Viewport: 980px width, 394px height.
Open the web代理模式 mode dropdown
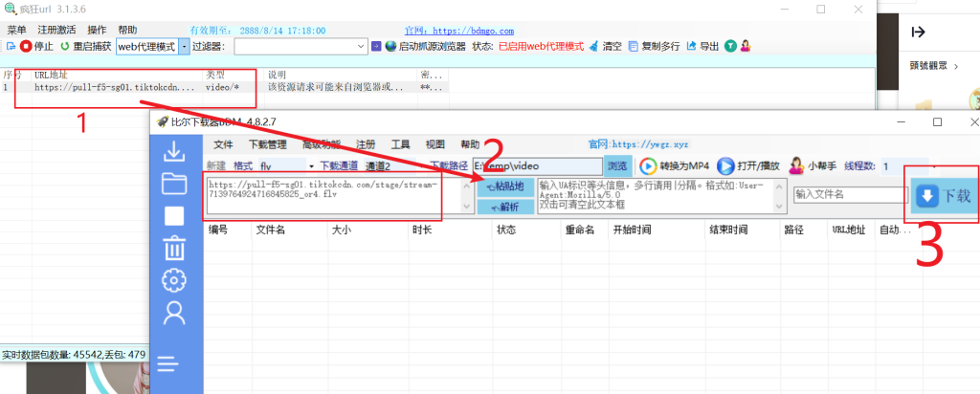pyautogui.click(x=184, y=46)
